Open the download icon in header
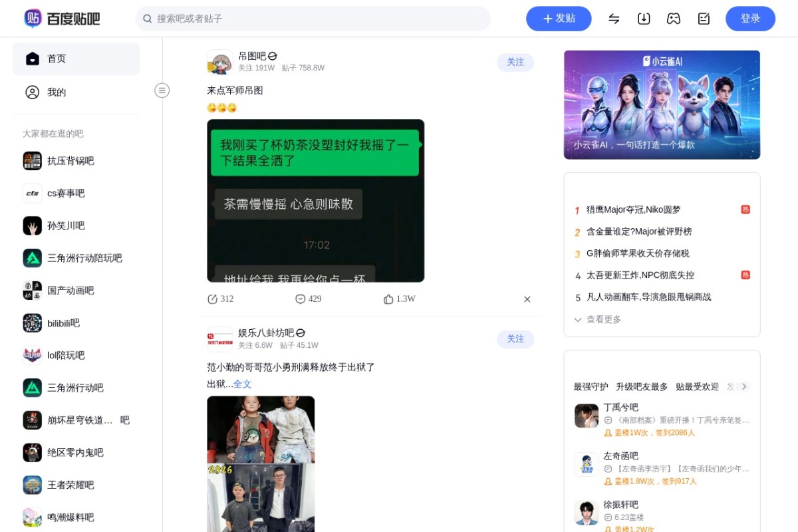 [x=644, y=19]
